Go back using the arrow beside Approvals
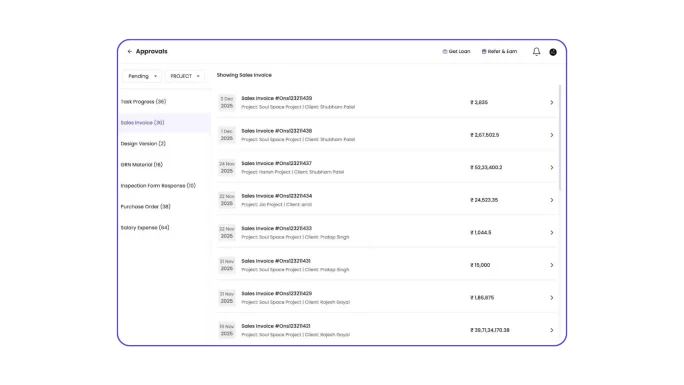 [x=130, y=51]
